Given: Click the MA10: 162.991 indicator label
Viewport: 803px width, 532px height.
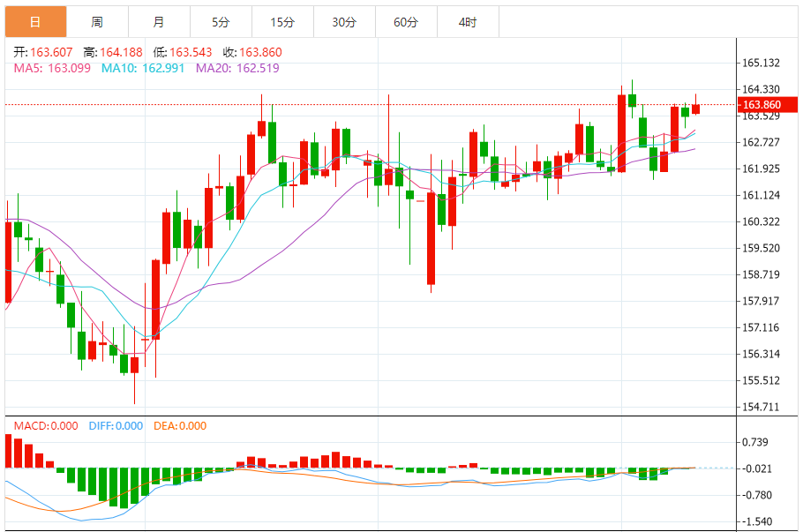Looking at the screenshot, I should coord(143,68).
